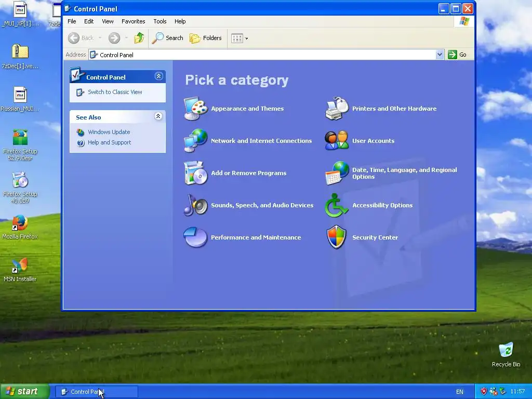Image resolution: width=532 pixels, height=399 pixels.
Task: Click Network and Internet Connections text link
Action: coord(261,141)
